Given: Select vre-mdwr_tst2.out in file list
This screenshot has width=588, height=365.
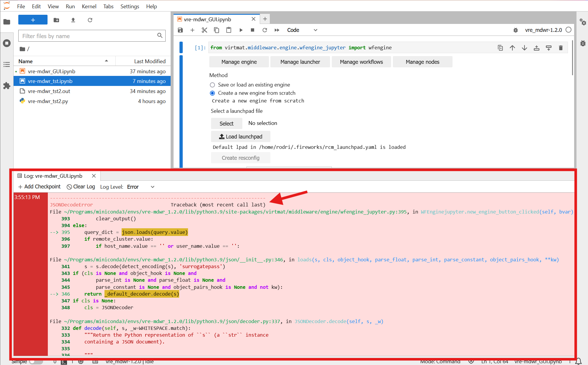Looking at the screenshot, I should pos(92,91).
